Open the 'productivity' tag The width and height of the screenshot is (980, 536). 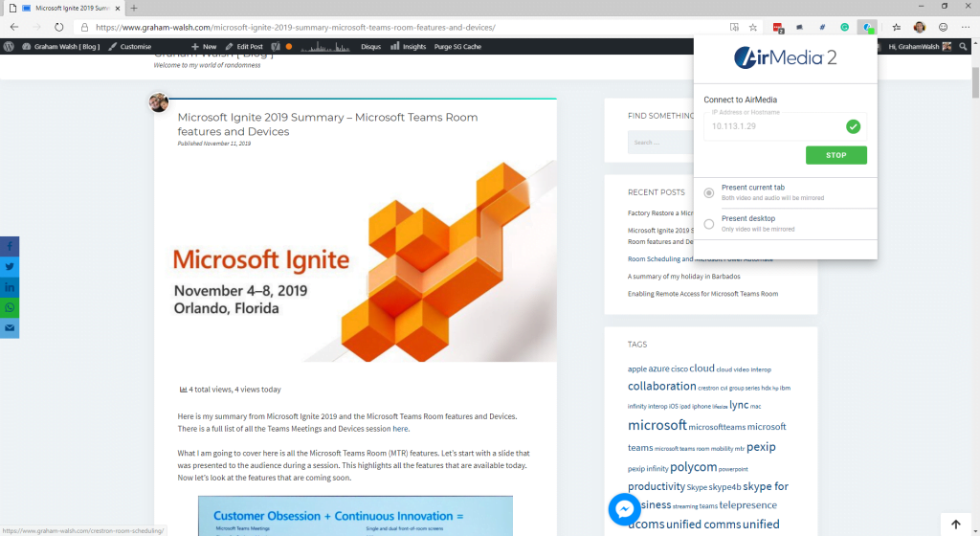click(657, 486)
